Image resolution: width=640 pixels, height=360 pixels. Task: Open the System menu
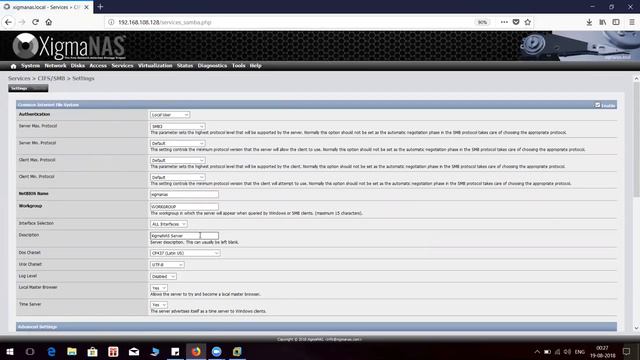30,66
